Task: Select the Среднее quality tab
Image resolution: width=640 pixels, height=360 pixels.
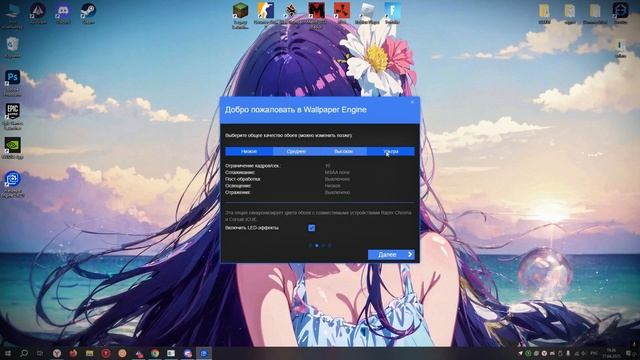Action: click(296, 151)
